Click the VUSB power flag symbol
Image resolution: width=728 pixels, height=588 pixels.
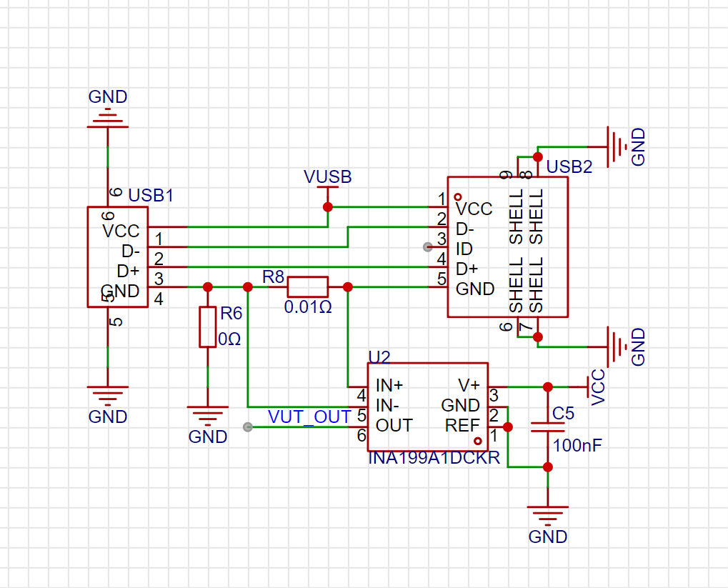coord(328,191)
